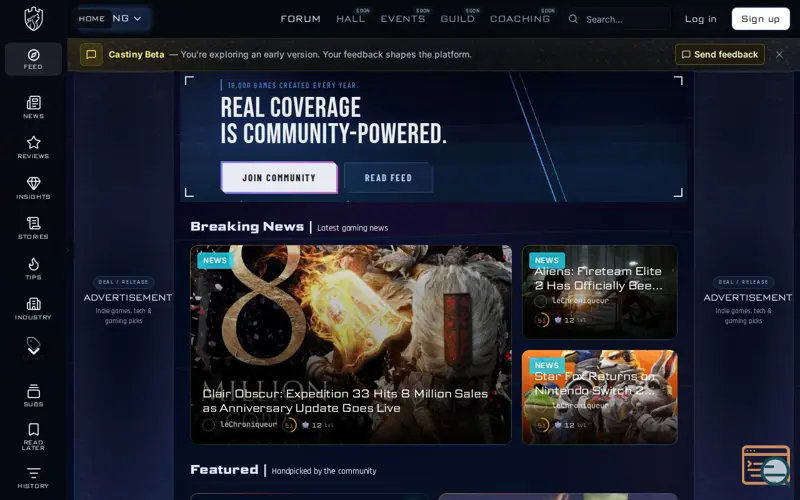The height and width of the screenshot is (500, 800).
Task: Click the search magnifier icon
Action: 573,19
